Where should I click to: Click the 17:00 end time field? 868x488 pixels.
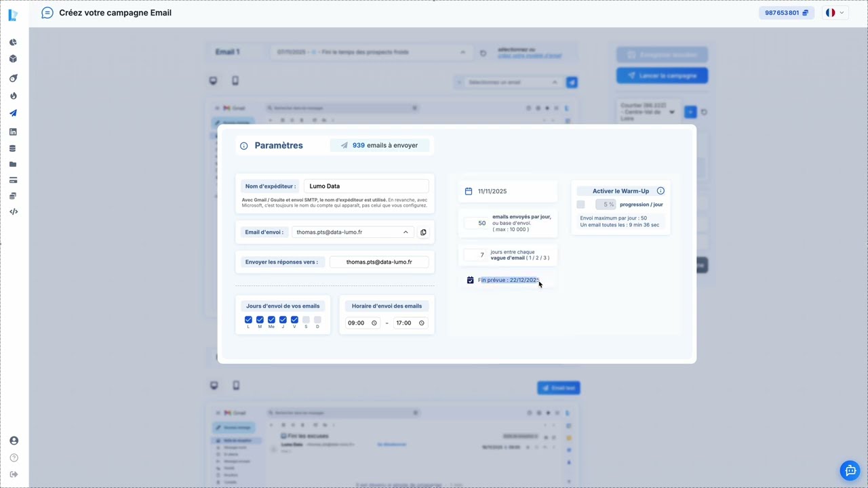click(x=410, y=323)
